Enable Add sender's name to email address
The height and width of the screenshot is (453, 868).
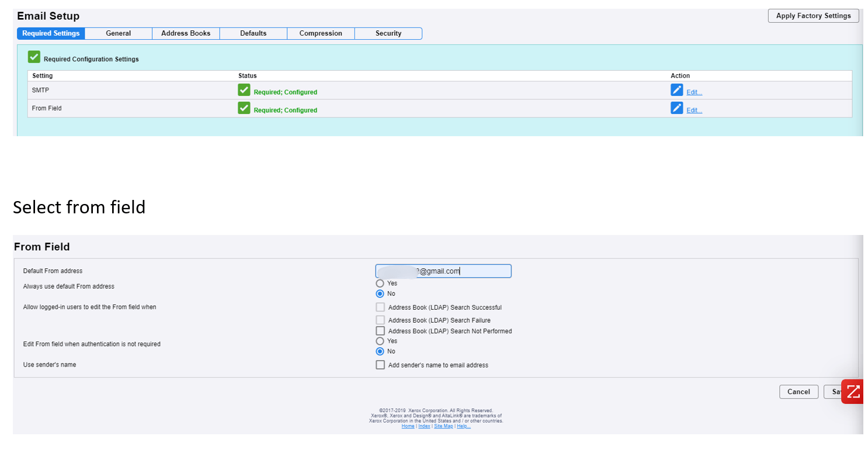pyautogui.click(x=380, y=365)
